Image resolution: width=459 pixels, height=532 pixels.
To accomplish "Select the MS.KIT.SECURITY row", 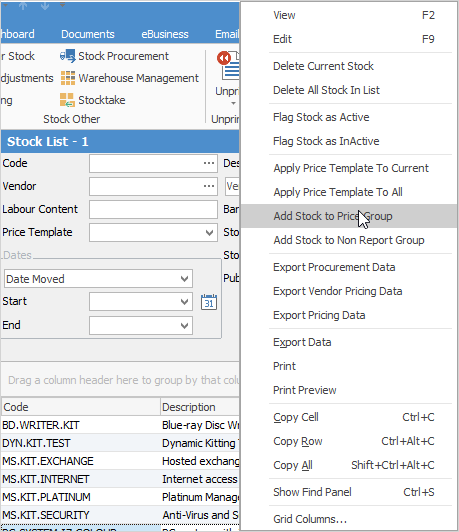I will 120,515.
